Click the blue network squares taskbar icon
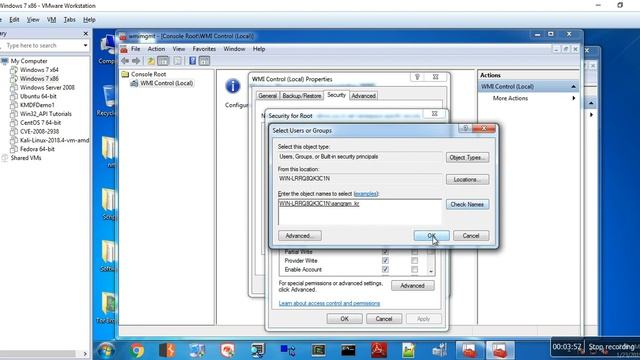 coord(288,350)
